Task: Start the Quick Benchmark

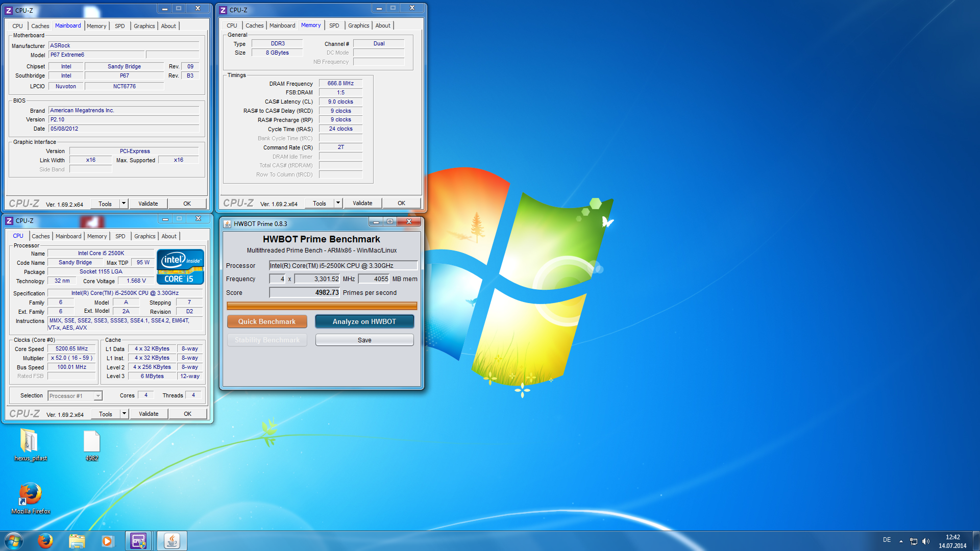Action: coord(267,321)
